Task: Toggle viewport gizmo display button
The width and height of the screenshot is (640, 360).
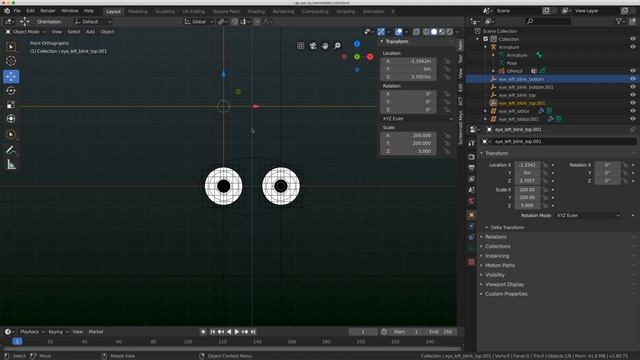Action: [381, 31]
